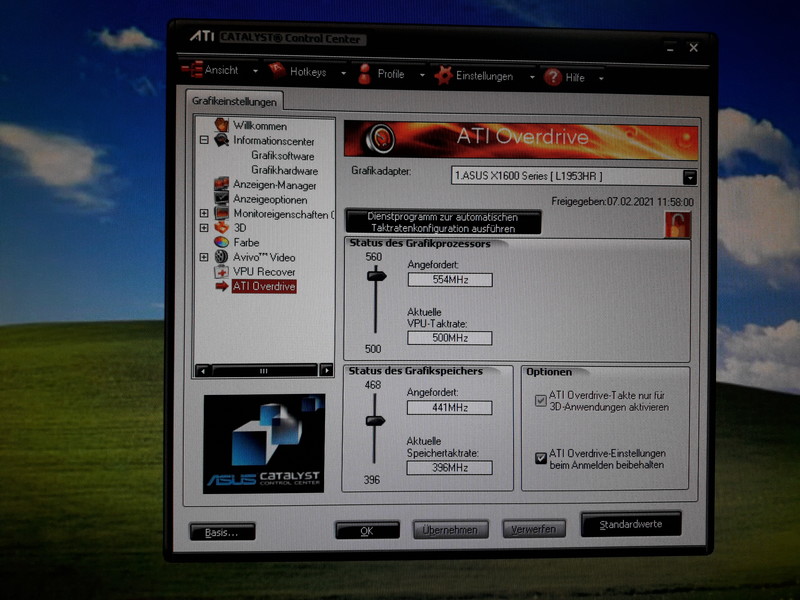
Task: Click the GPU clock slider handle
Action: (377, 276)
